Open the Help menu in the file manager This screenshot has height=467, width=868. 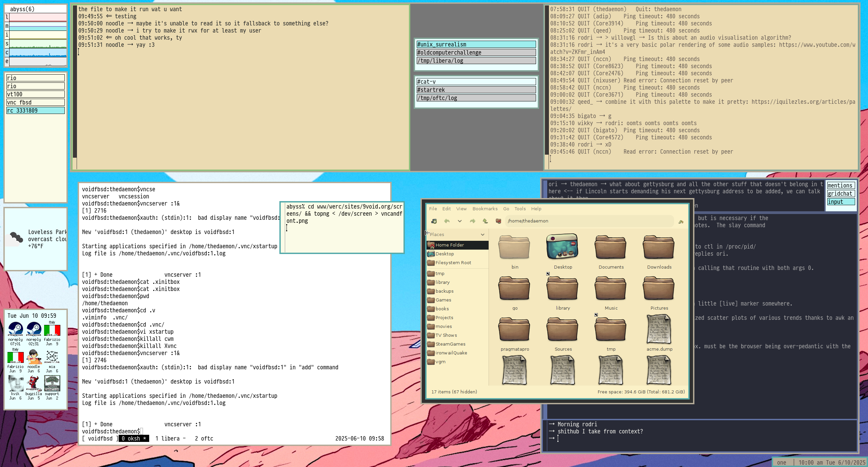(536, 209)
